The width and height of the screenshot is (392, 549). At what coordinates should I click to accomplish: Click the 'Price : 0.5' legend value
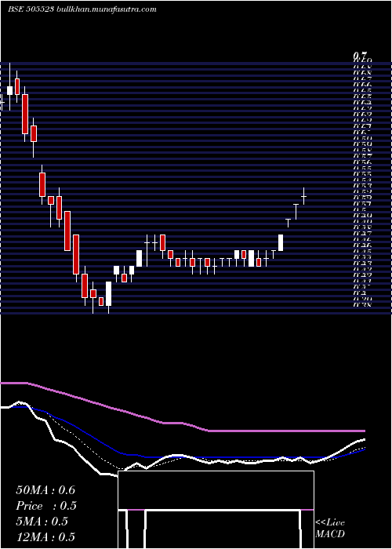tap(45, 506)
